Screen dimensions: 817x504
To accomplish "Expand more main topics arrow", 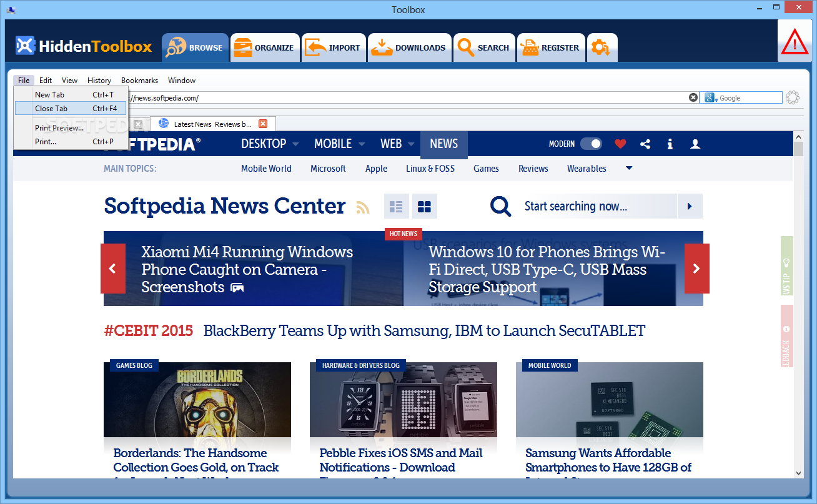I will click(629, 168).
